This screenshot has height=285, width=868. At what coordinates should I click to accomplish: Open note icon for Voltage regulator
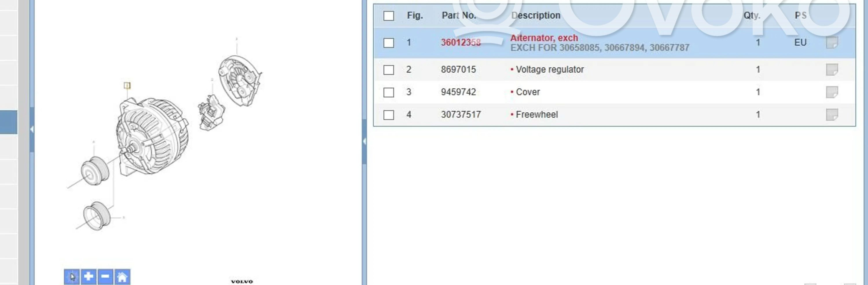tap(832, 70)
